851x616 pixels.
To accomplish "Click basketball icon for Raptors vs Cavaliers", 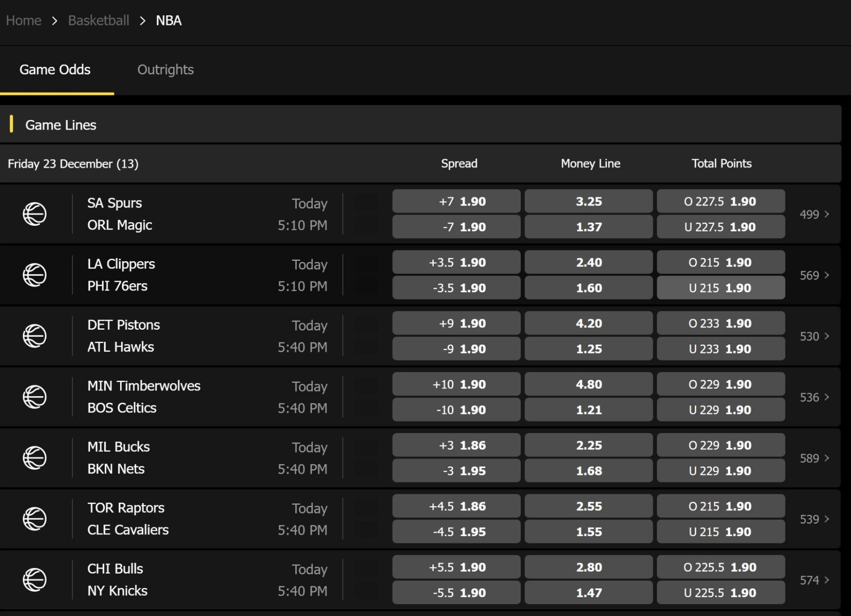I will [x=34, y=519].
